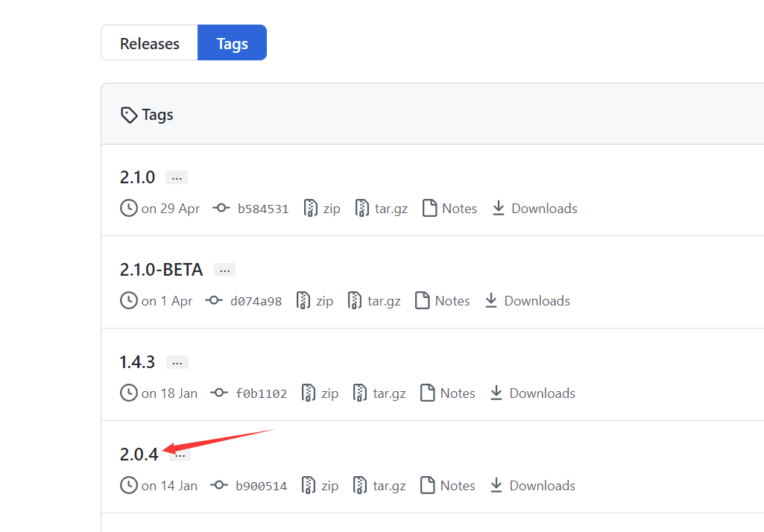Viewport: 764px width, 532px height.
Task: Click the clock icon beside on 14 Jan
Action: [x=129, y=486]
